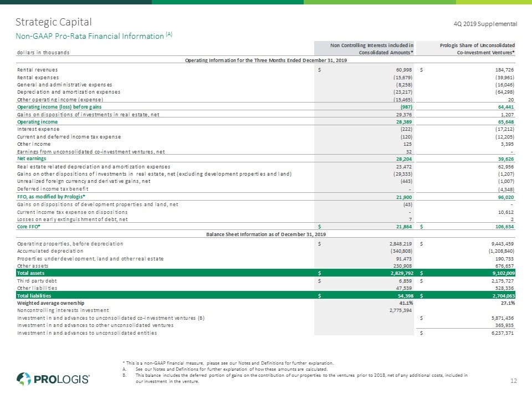Click the 'Interest expense' row label
Viewport: 532px width, 399px height.
coord(38,129)
